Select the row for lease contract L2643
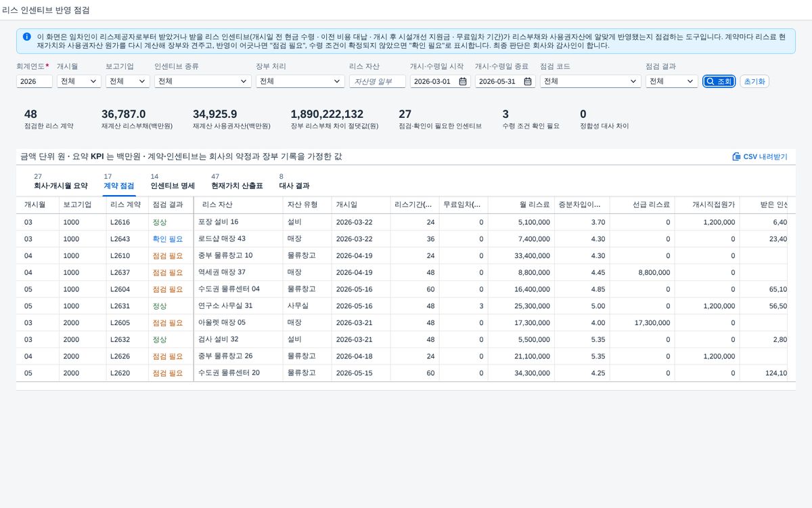The width and height of the screenshot is (812, 508). [402, 239]
